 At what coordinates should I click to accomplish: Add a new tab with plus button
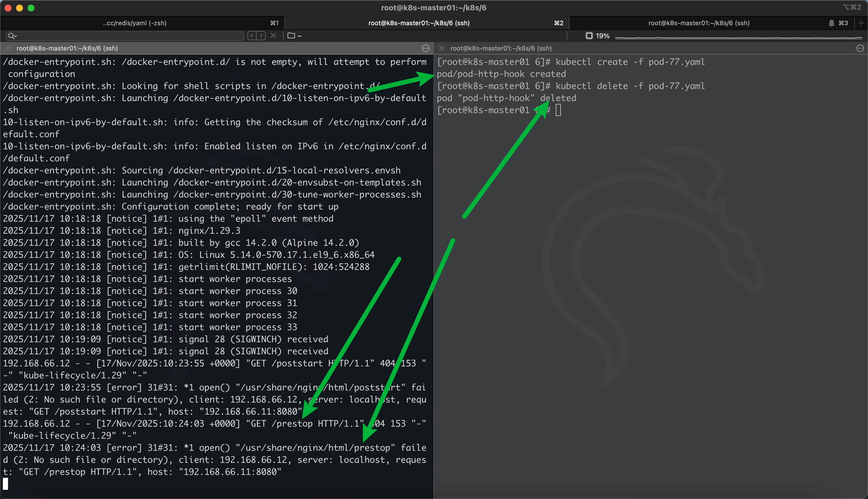pos(861,23)
